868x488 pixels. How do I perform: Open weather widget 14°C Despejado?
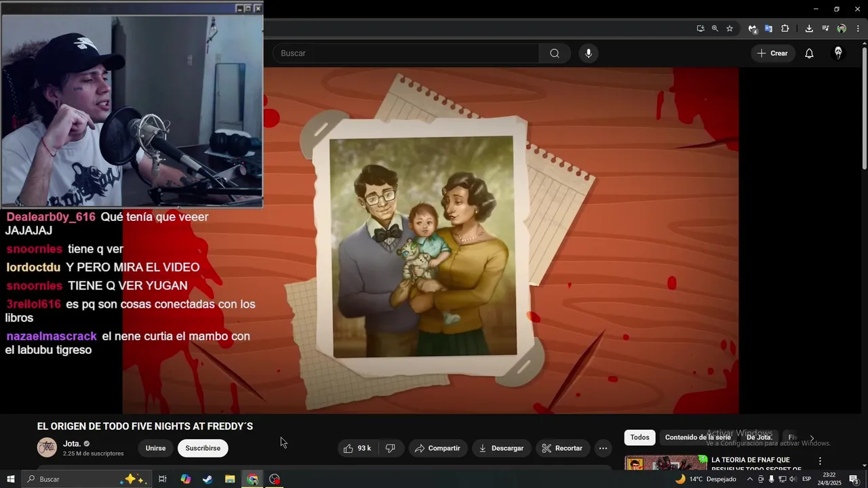pos(705,479)
